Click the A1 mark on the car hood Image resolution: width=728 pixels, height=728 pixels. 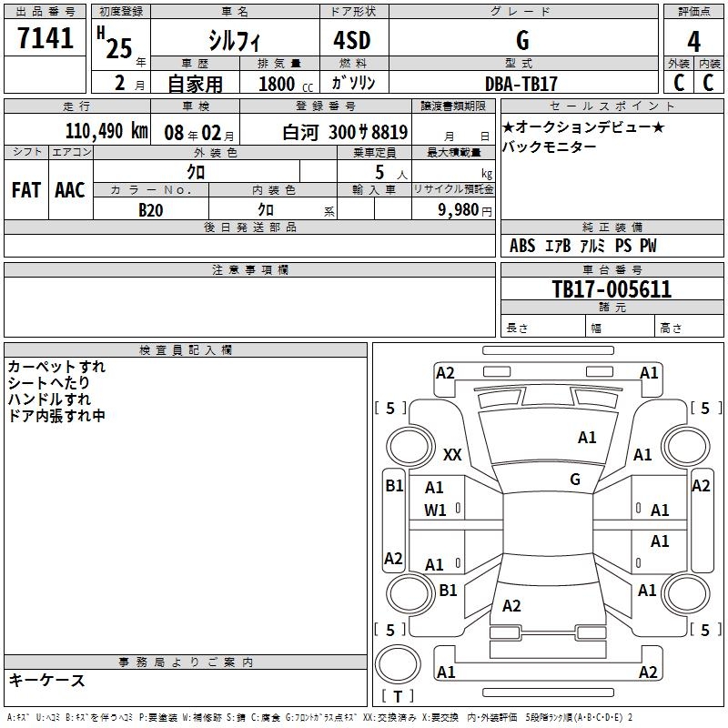click(587, 438)
